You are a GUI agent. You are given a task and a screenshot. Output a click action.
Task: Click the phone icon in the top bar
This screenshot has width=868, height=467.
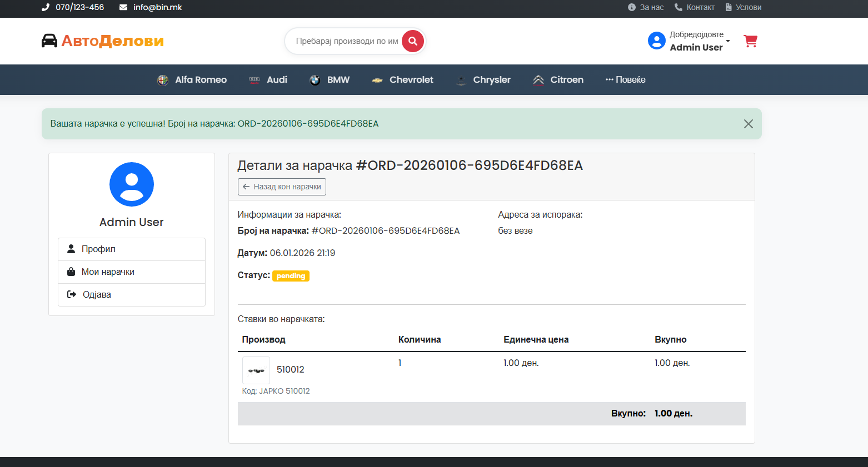click(44, 7)
